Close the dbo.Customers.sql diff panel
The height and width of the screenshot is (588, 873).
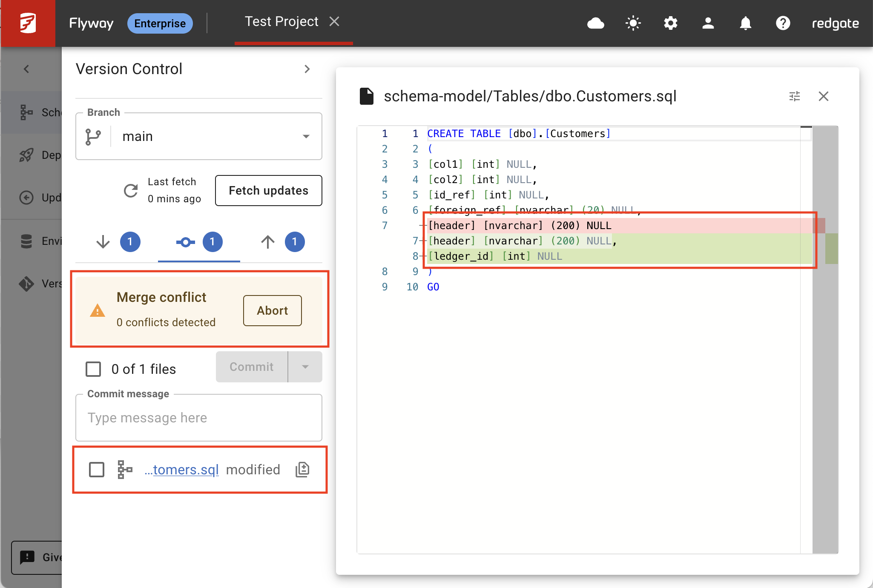pos(824,96)
